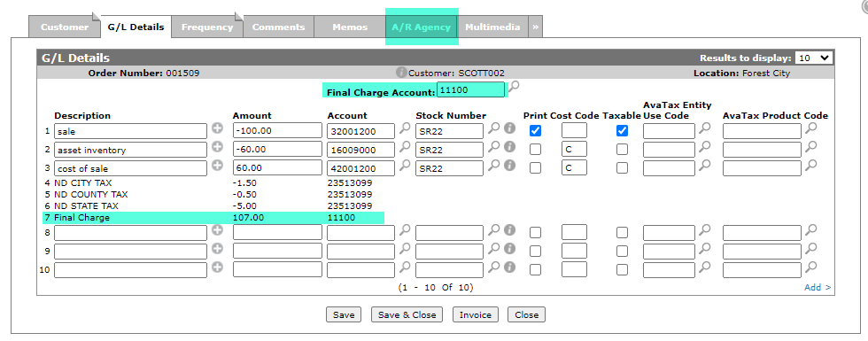Uncheck Taxable on sale row
Screen dimensions: 868x341
point(622,131)
